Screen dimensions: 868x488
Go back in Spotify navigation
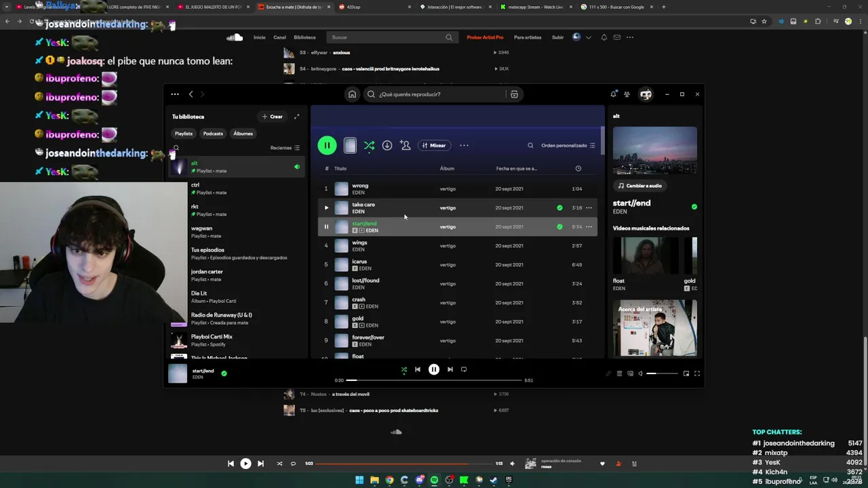point(191,94)
